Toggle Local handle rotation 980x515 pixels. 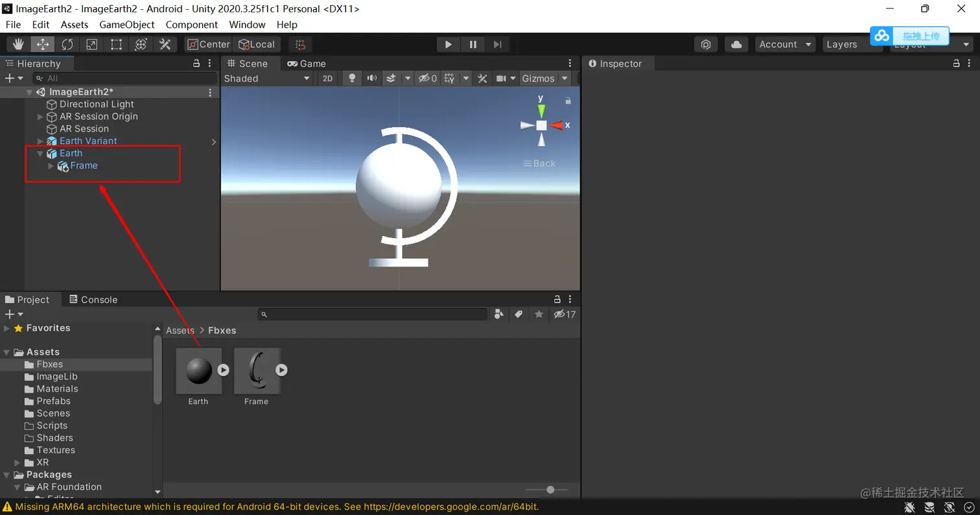coord(257,44)
